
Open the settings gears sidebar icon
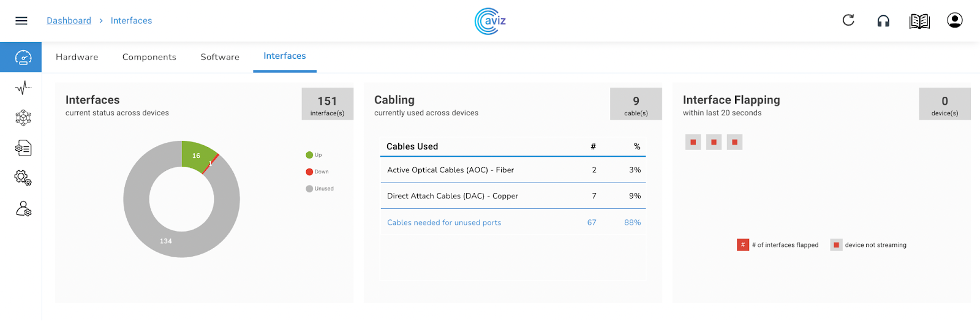(x=23, y=178)
